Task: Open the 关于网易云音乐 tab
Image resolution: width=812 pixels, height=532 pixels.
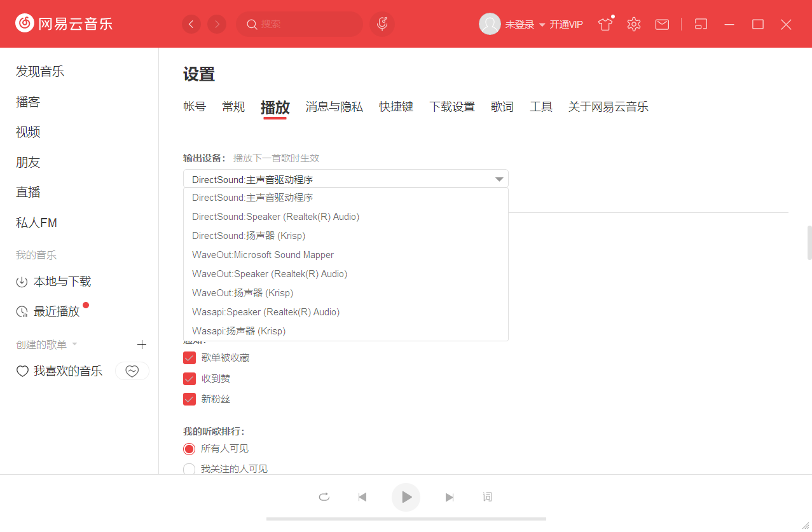Action: point(609,107)
